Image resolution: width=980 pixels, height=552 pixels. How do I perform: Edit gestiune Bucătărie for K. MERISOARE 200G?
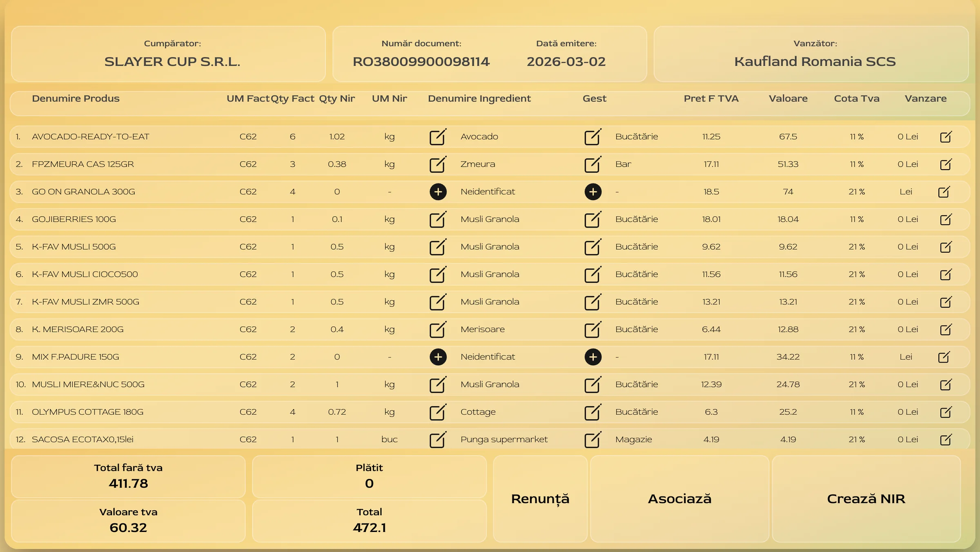click(592, 329)
